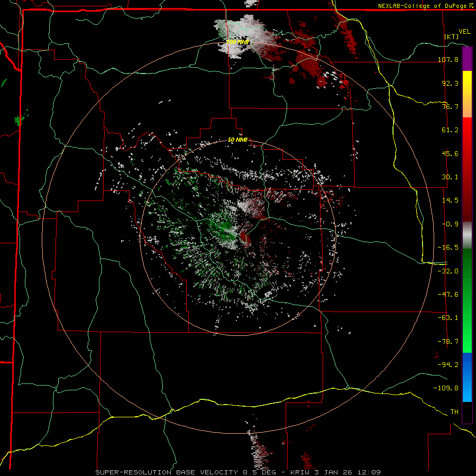Click the blue segment of the velocity color bar

(x=467, y=377)
